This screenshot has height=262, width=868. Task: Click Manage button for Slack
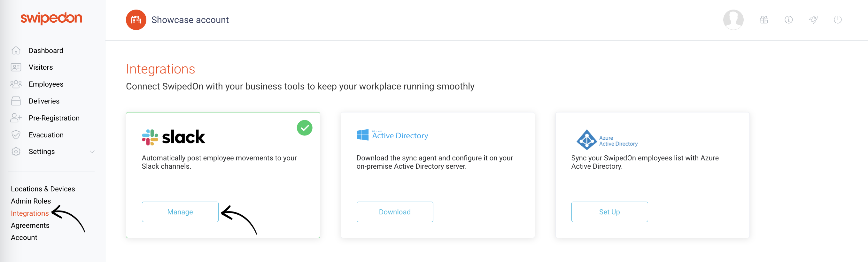[x=180, y=212]
